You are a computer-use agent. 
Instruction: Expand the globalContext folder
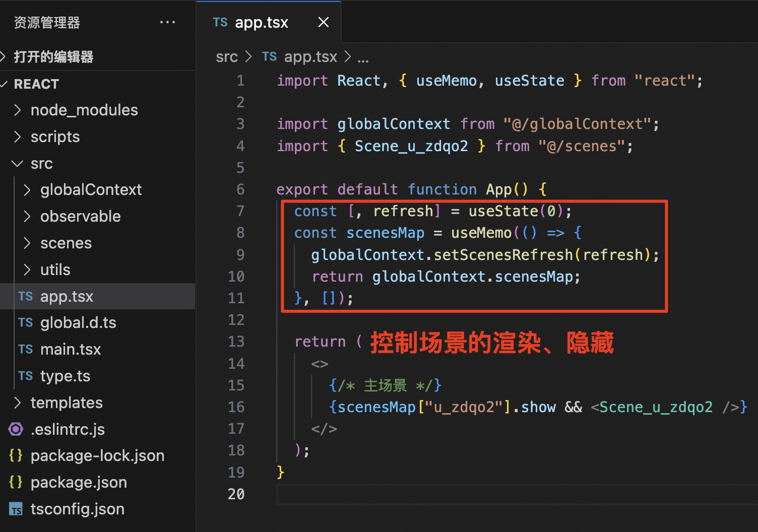click(x=97, y=189)
